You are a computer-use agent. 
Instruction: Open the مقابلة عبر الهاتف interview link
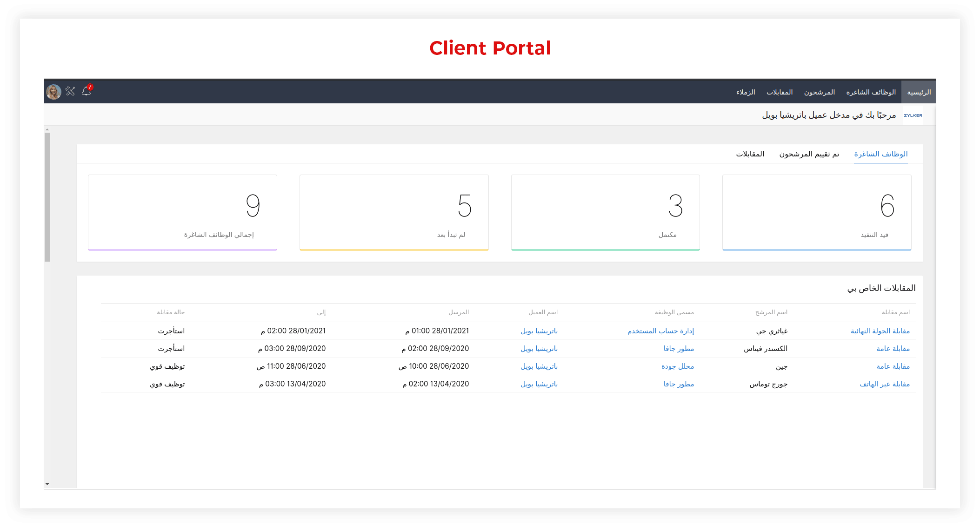point(884,384)
